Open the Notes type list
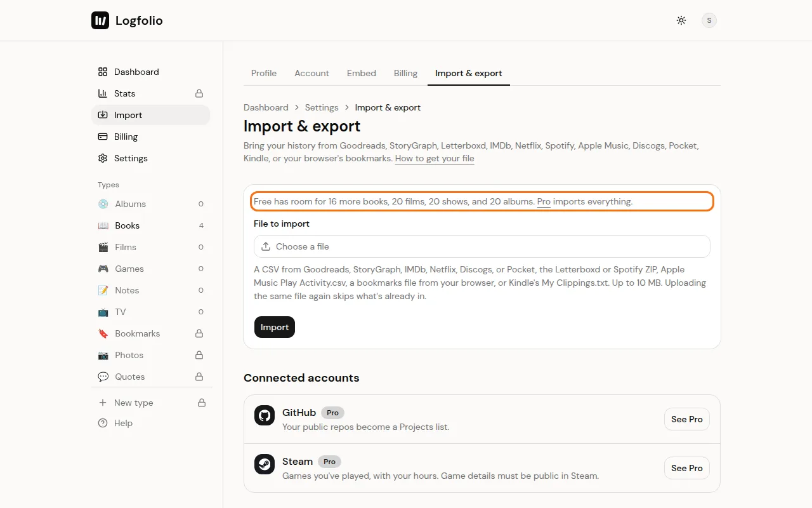This screenshot has width=812, height=508. 150,290
